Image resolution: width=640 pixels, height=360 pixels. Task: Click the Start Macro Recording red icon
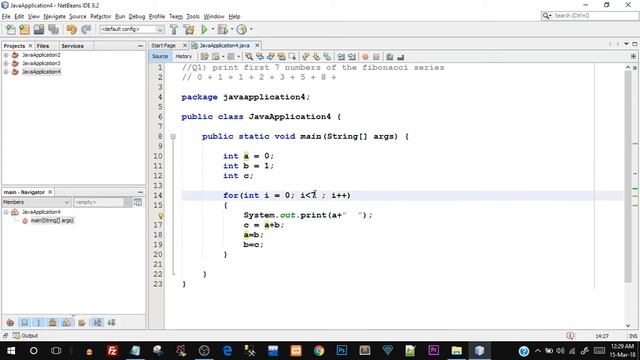[x=365, y=57]
